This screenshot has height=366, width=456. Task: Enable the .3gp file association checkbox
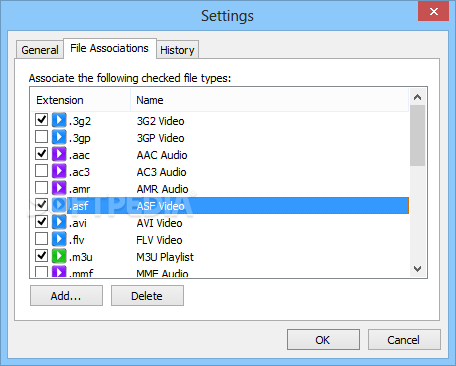[41, 136]
